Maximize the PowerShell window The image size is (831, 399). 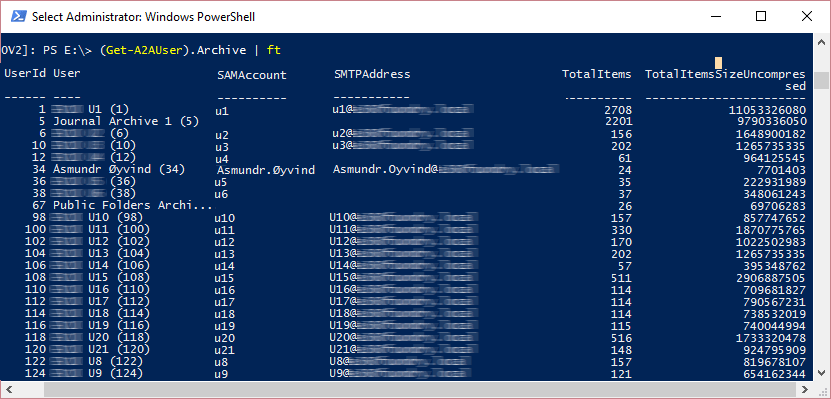click(x=761, y=16)
